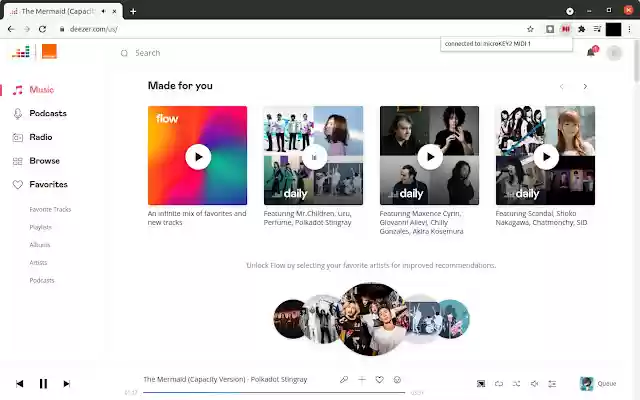Click the grey square extension icon
Image resolution: width=640 pixels, height=400 pixels.
pyautogui.click(x=550, y=29)
